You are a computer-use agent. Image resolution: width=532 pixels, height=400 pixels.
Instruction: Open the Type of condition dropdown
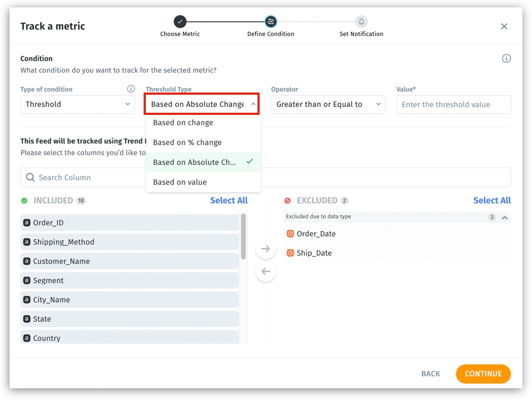point(78,104)
